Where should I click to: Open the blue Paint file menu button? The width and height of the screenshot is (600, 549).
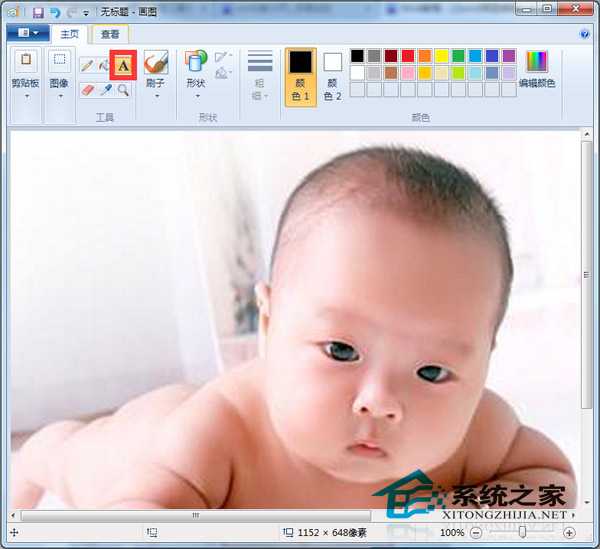tap(28, 33)
